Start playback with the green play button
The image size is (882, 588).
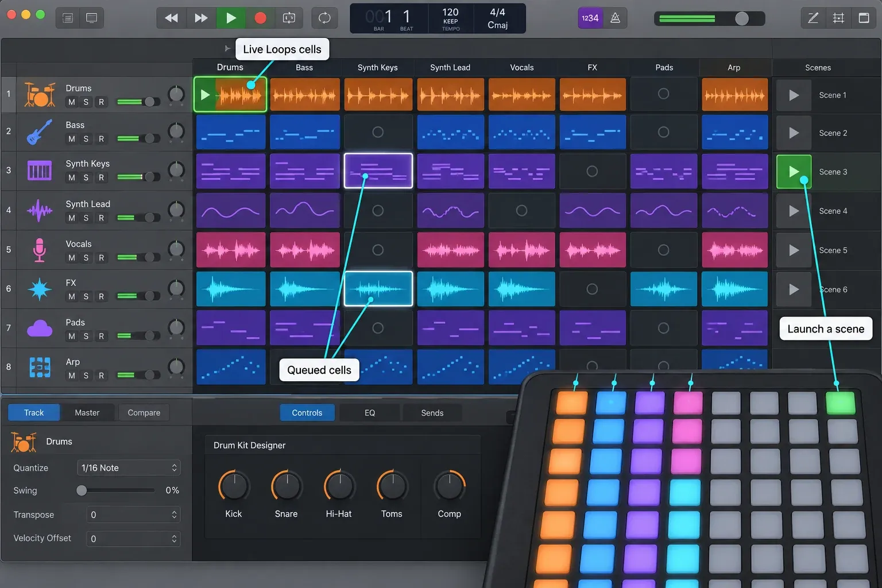231,18
